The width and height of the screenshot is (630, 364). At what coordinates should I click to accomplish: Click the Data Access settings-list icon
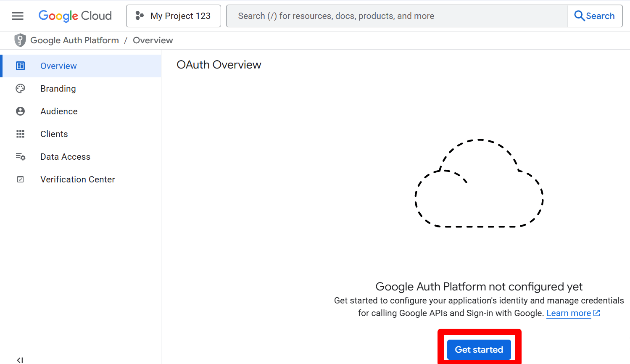20,157
